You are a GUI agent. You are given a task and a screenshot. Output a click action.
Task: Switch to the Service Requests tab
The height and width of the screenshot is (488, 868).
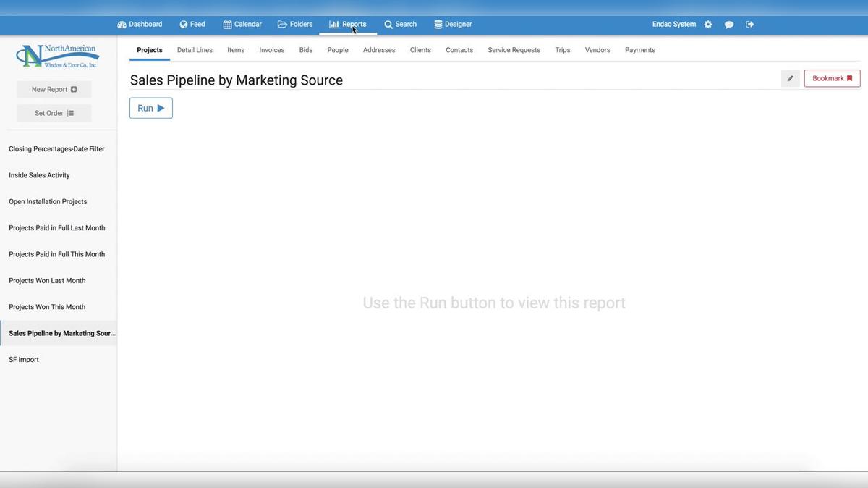coord(514,50)
